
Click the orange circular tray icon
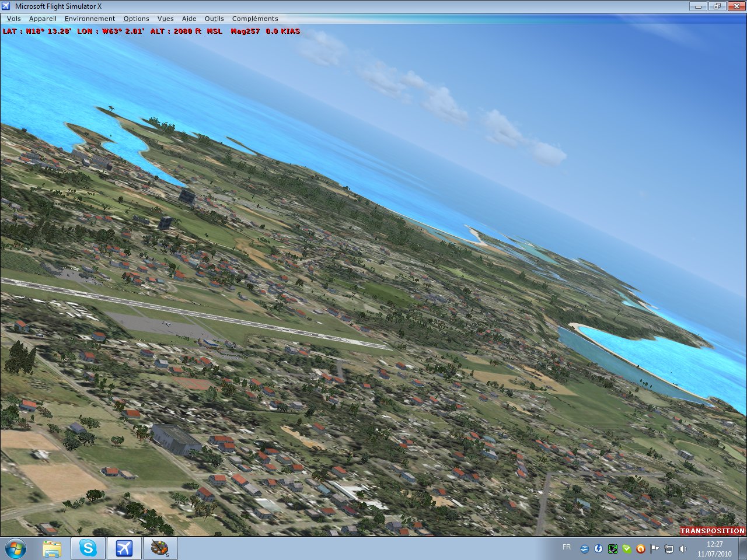tap(641, 549)
